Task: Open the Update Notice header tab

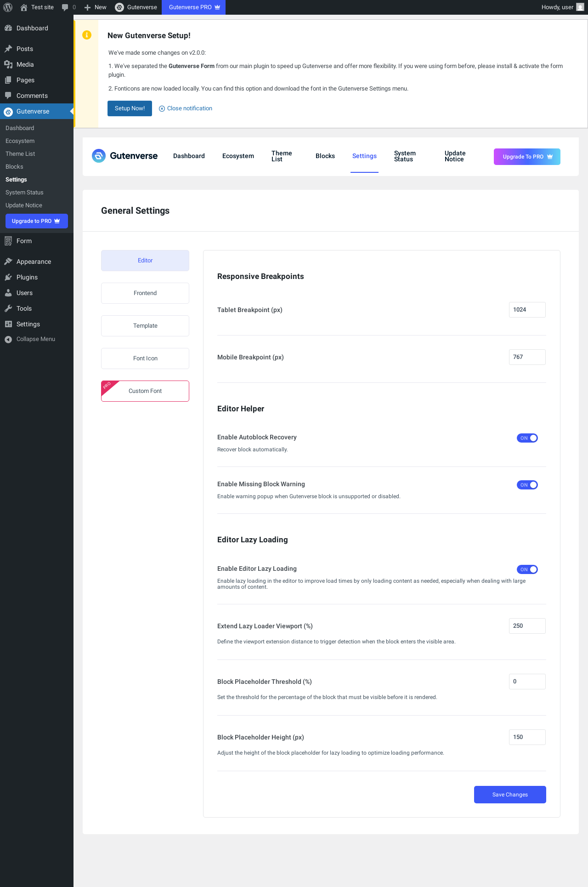Action: point(455,156)
